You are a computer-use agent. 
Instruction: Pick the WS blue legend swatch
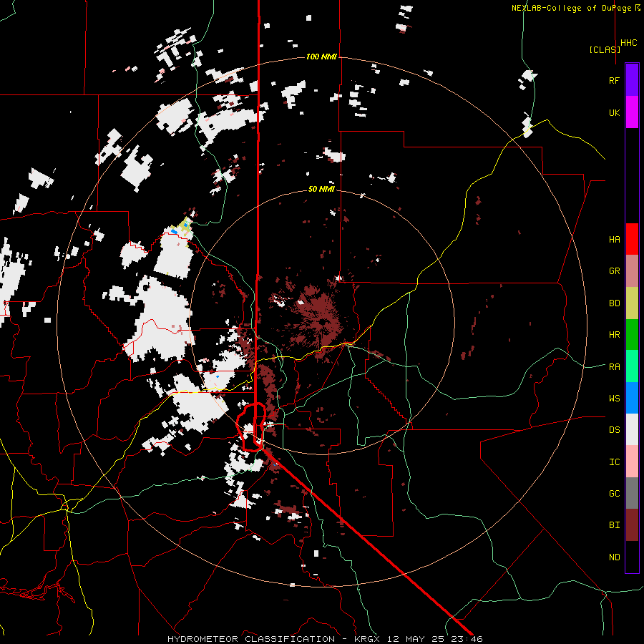point(632,398)
